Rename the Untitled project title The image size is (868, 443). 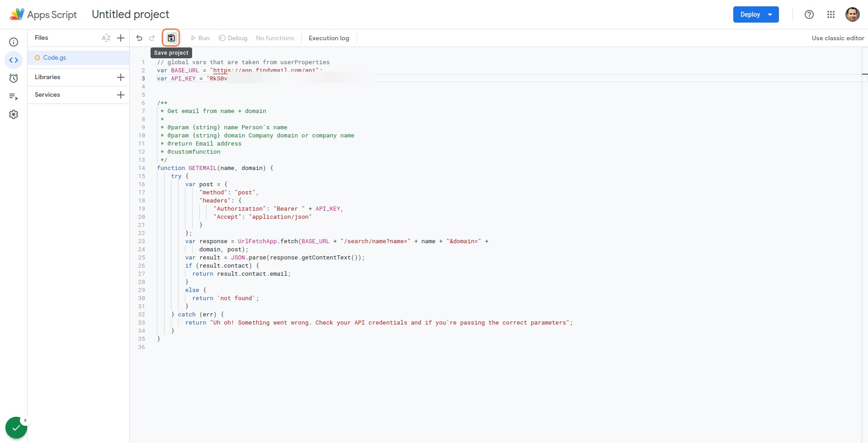point(131,14)
